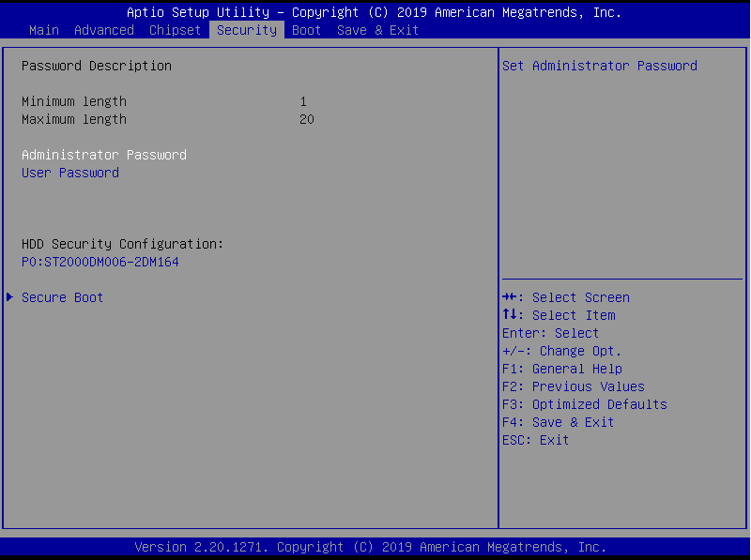Click the F4: Save & Exit hint

pyautogui.click(x=558, y=422)
